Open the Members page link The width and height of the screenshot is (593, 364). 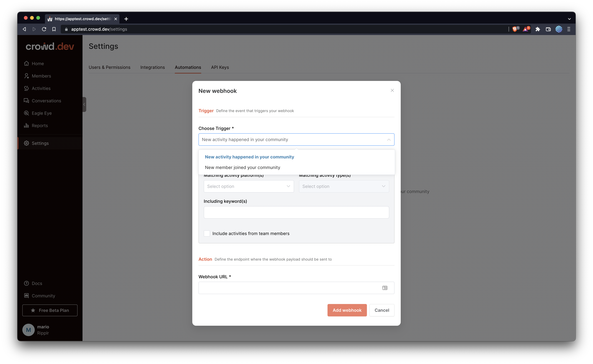[x=41, y=76]
